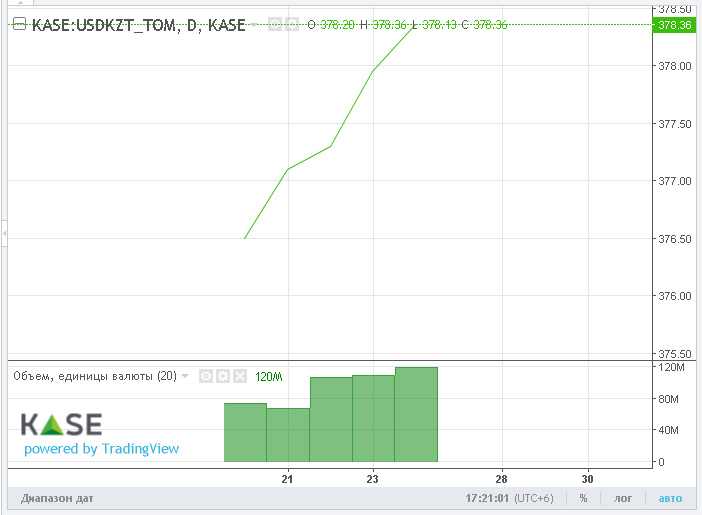Viewport: 702px width, 515px height.
Task: Hide main series with eye icon
Action: [274, 24]
